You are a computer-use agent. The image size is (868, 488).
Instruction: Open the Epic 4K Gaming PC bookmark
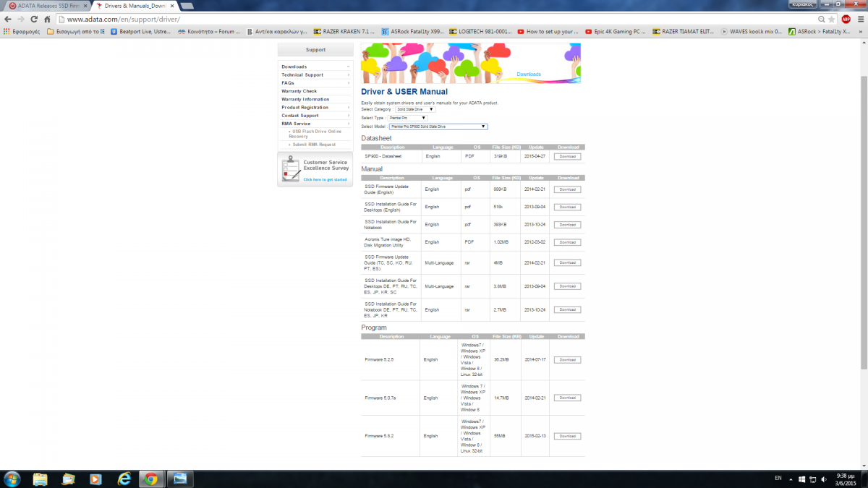tap(616, 32)
